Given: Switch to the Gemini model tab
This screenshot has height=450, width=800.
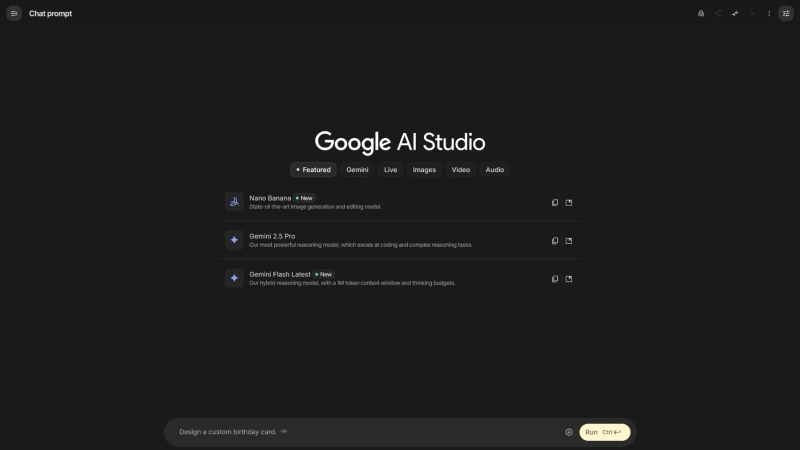Looking at the screenshot, I should (x=357, y=170).
